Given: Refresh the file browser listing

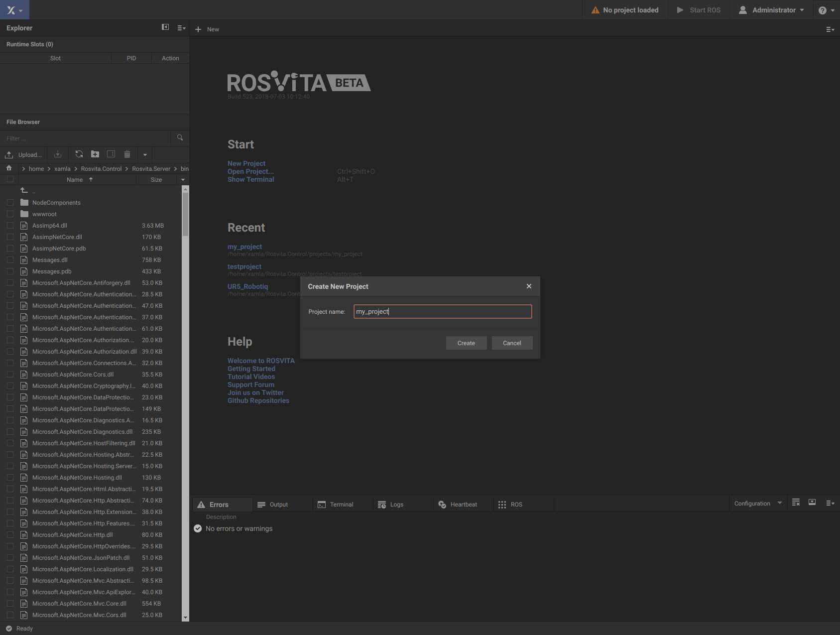Looking at the screenshot, I should pos(79,154).
